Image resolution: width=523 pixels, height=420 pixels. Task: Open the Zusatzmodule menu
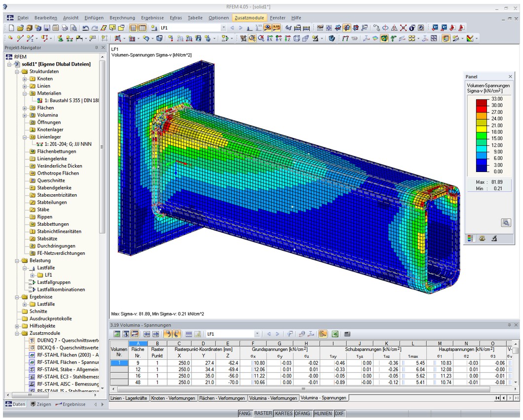click(249, 18)
